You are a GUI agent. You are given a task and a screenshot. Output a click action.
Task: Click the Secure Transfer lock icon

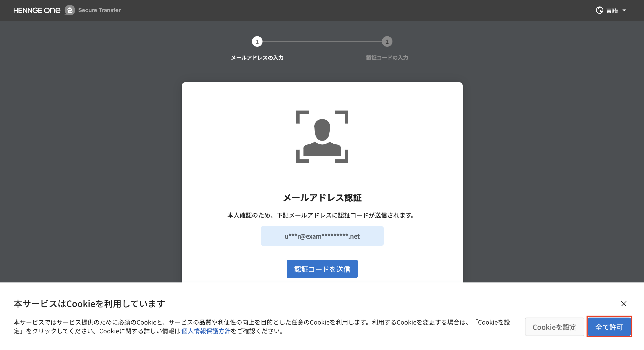pyautogui.click(x=70, y=10)
